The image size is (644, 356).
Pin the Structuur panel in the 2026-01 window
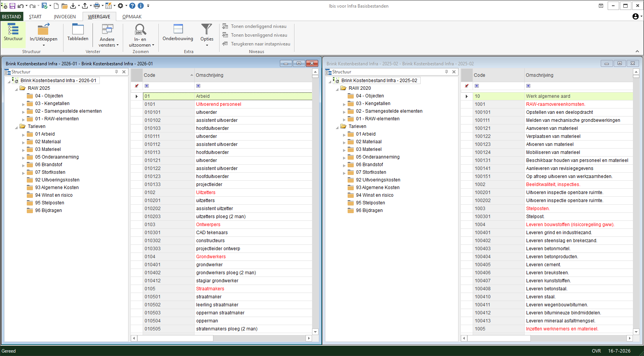click(117, 72)
